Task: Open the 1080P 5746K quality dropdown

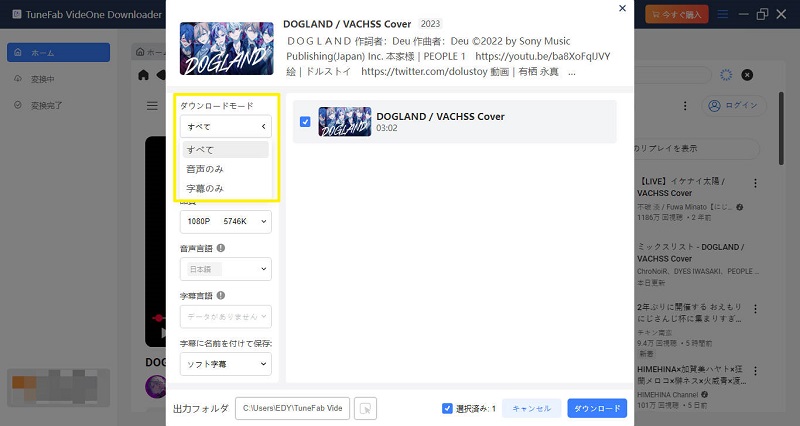Action: [x=226, y=221]
